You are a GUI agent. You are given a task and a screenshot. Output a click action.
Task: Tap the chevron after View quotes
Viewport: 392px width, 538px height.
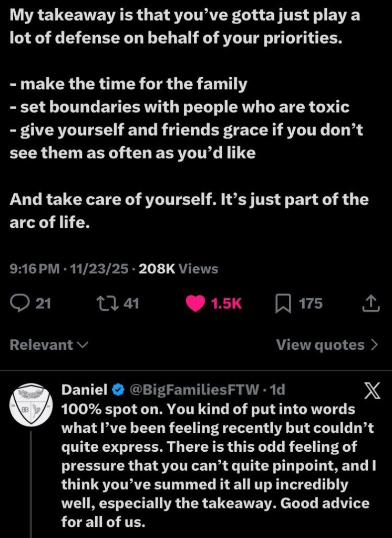point(374,345)
